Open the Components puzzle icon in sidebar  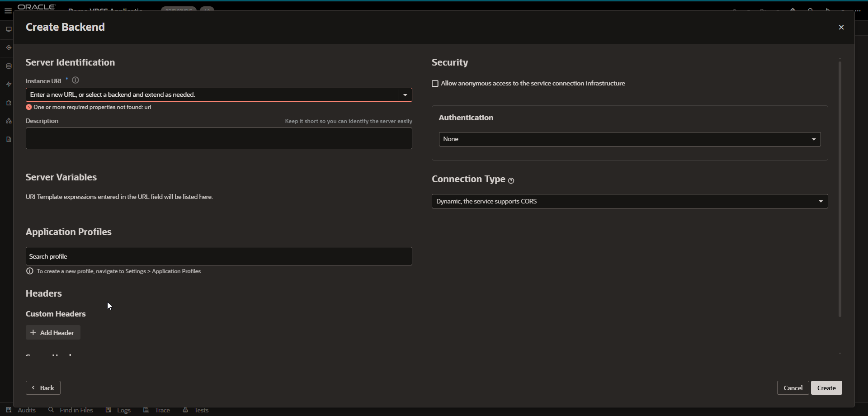(8, 103)
